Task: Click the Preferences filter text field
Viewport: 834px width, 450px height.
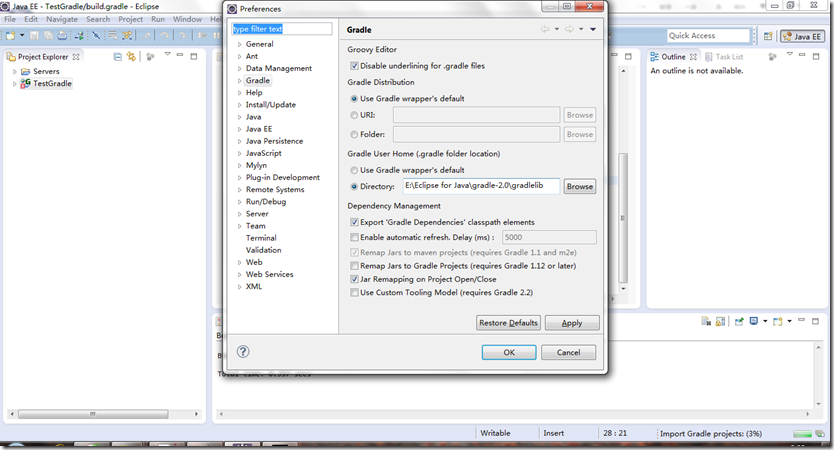Action: [x=282, y=29]
